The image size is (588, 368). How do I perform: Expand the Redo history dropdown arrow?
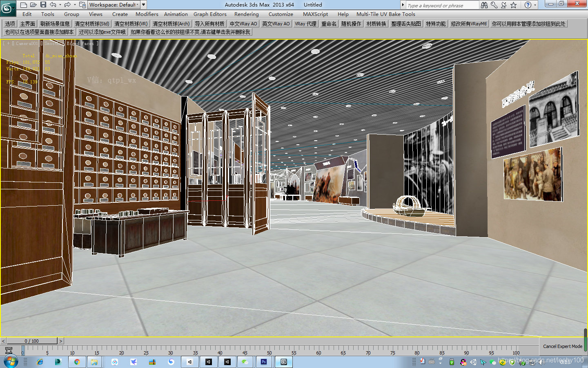coord(74,4)
